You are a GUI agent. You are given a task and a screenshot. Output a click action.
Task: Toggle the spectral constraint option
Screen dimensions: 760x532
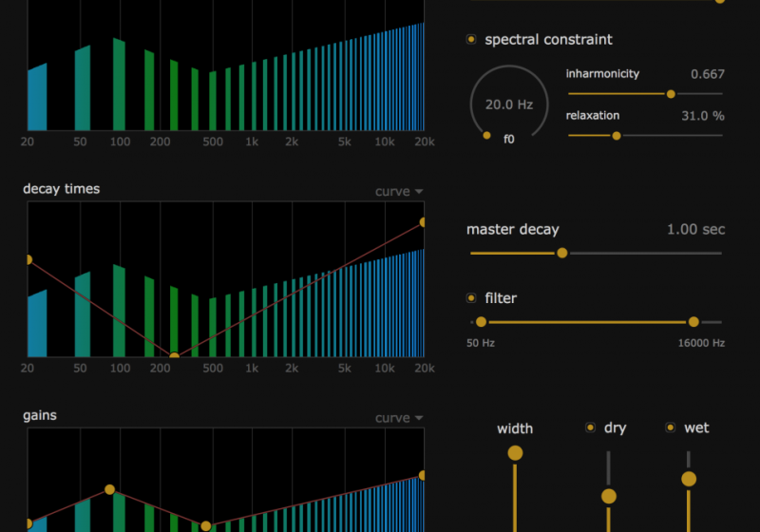point(471,40)
